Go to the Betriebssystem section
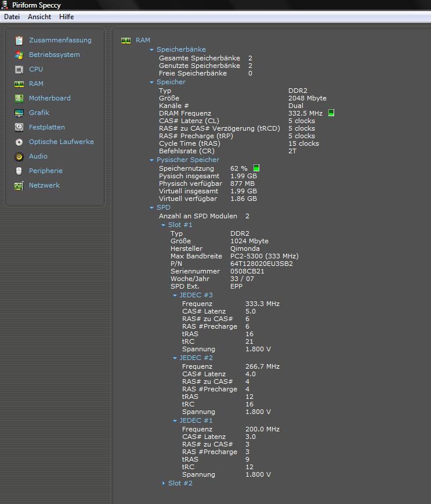Viewport: 431px width, 504px height. coord(55,55)
